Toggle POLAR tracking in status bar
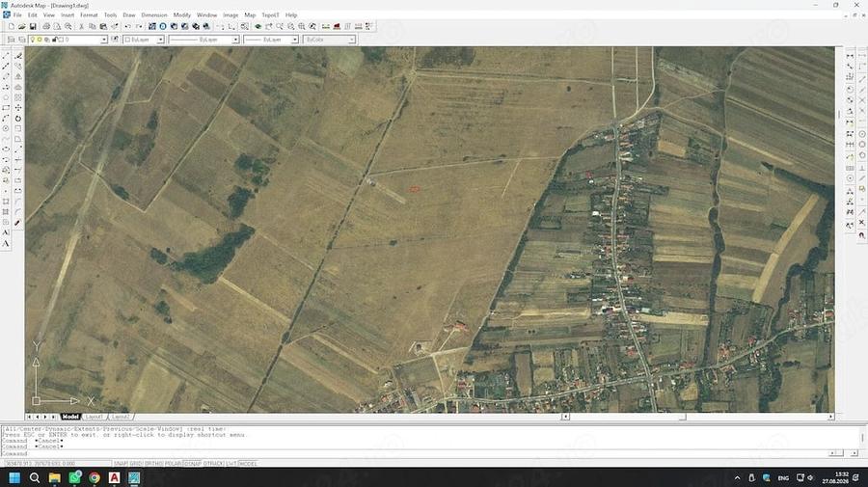The image size is (868, 487). pyautogui.click(x=173, y=463)
